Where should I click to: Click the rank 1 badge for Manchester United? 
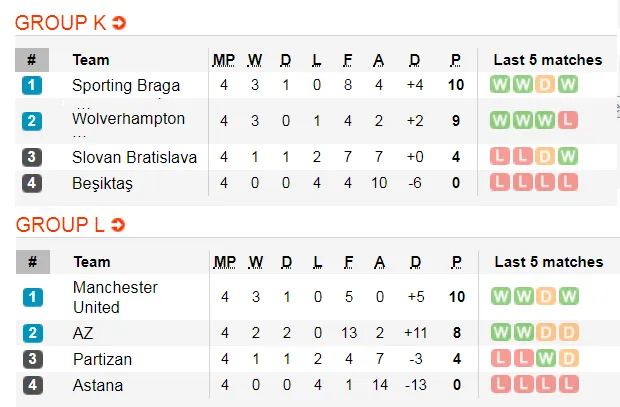coord(32,297)
